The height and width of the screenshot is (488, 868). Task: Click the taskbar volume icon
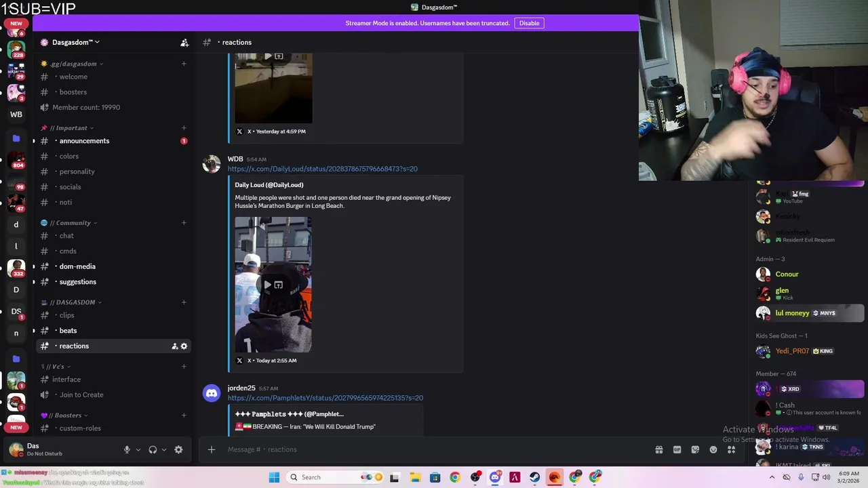pos(827,477)
